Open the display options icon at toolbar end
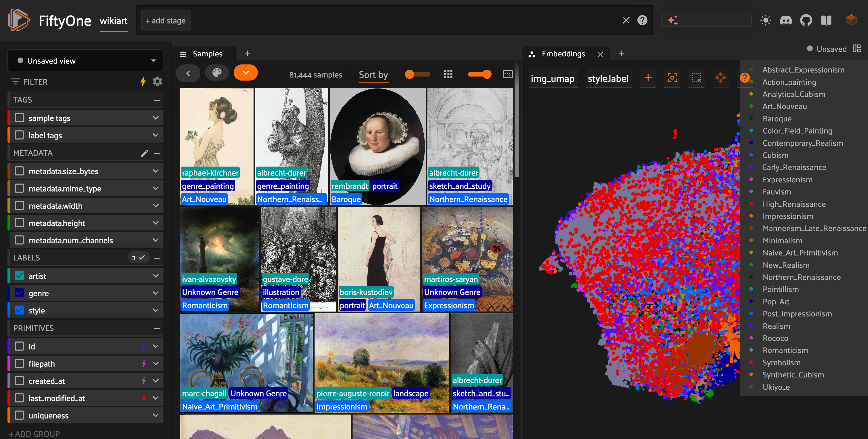This screenshot has height=439, width=868. pos(507,74)
